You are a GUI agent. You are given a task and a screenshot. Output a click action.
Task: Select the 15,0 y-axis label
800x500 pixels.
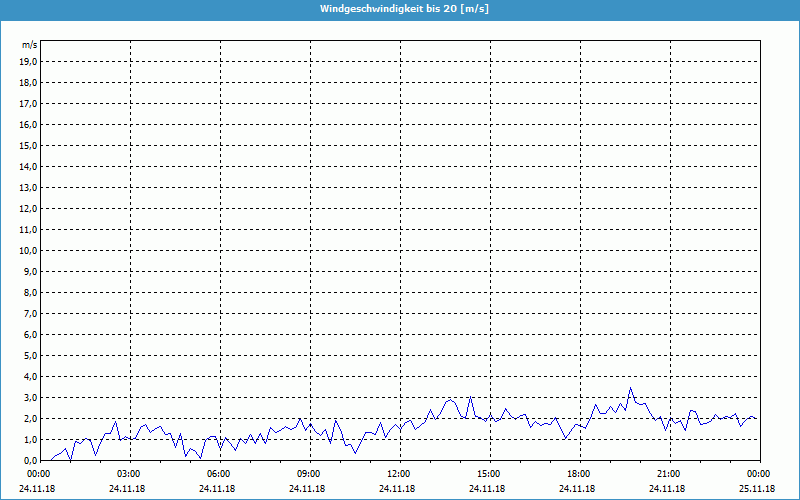pos(29,145)
